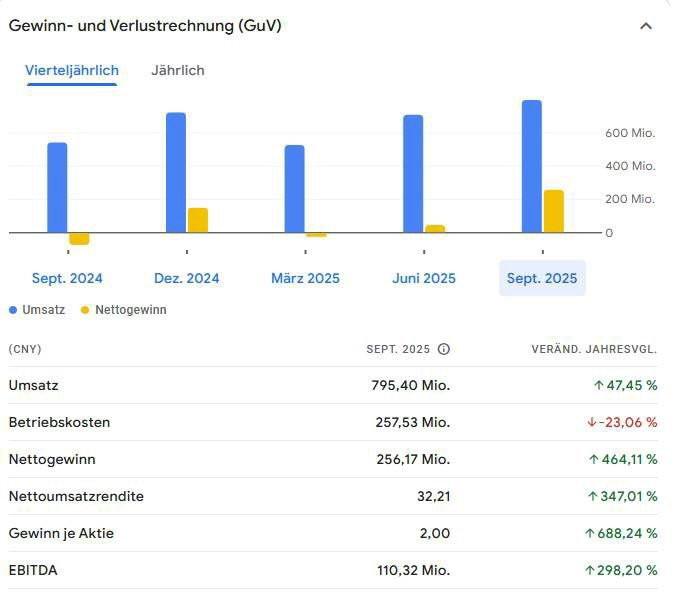679x592 pixels.
Task: Click the yellow Sept. 2025 net income bar
Action: [554, 211]
